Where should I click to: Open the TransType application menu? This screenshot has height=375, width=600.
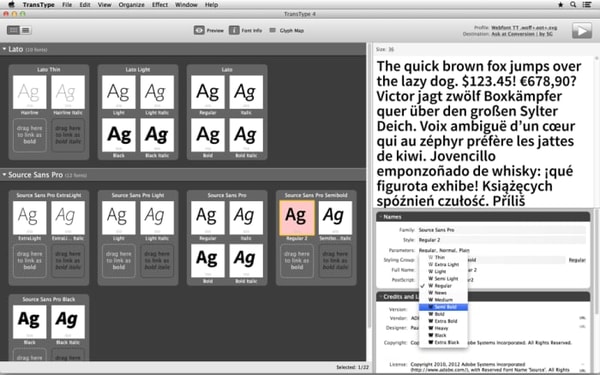pos(38,5)
